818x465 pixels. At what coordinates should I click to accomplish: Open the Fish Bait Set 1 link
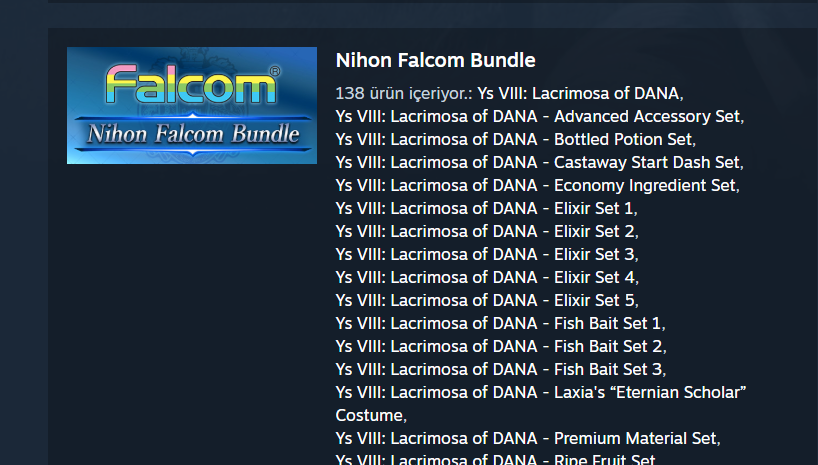pyautogui.click(x=499, y=323)
